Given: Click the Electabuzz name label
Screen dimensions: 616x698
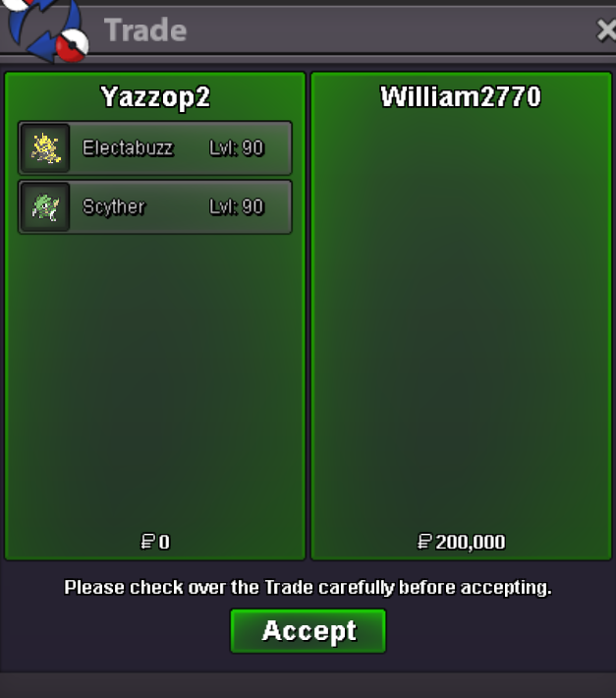Looking at the screenshot, I should (x=128, y=147).
